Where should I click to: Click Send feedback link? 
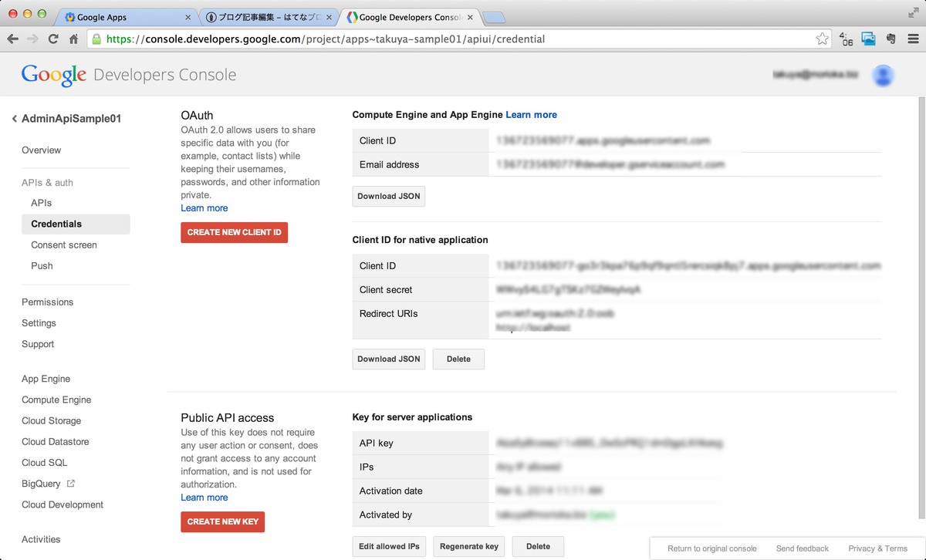[803, 548]
